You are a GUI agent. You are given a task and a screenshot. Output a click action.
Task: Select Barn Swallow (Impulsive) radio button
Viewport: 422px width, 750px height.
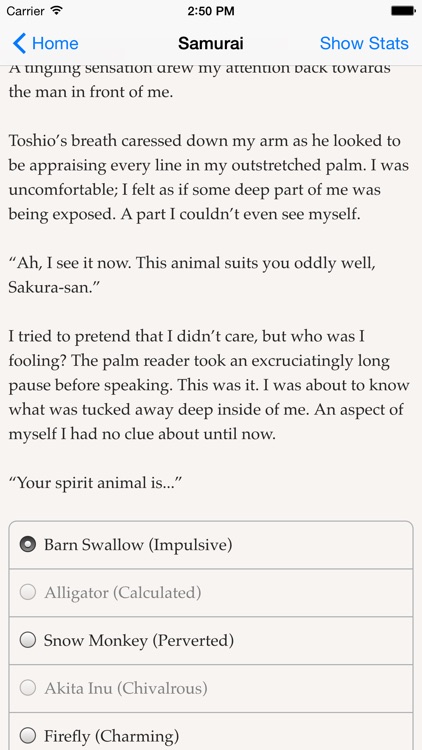(28, 544)
